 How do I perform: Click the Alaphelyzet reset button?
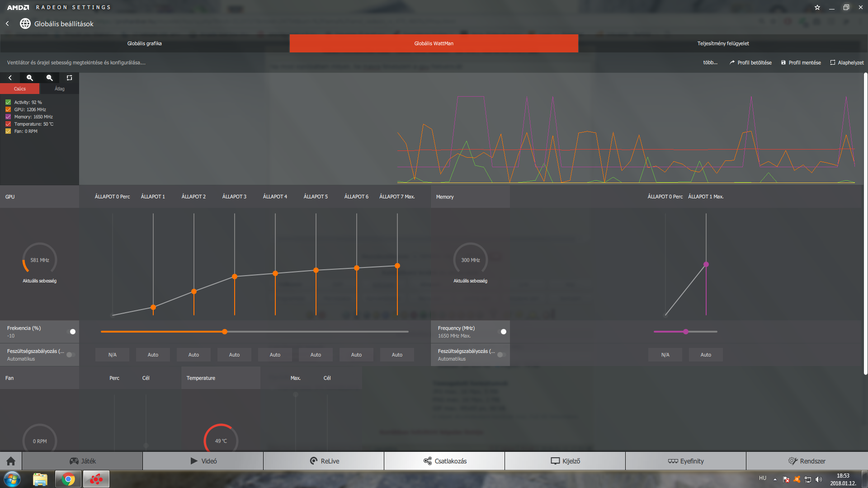tap(847, 63)
